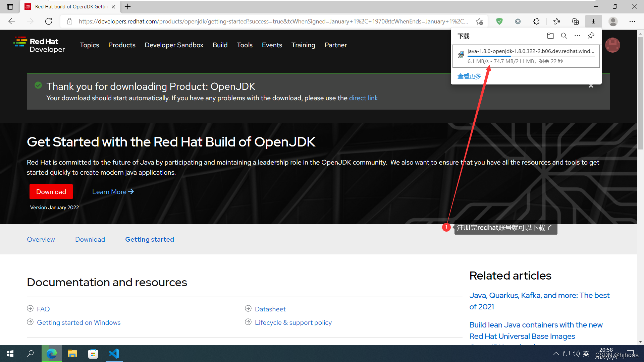Open the Events navigation menu
Screen dimensions: 644x362
click(272, 45)
